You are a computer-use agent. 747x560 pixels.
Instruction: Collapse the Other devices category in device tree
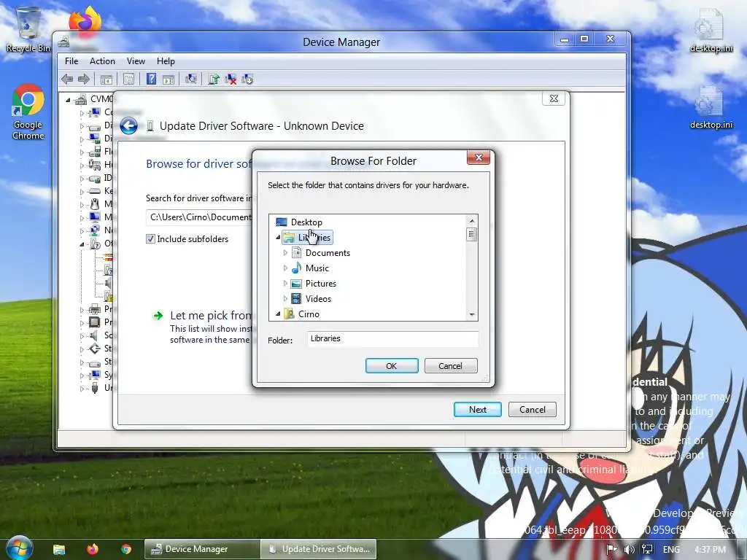[x=82, y=244]
